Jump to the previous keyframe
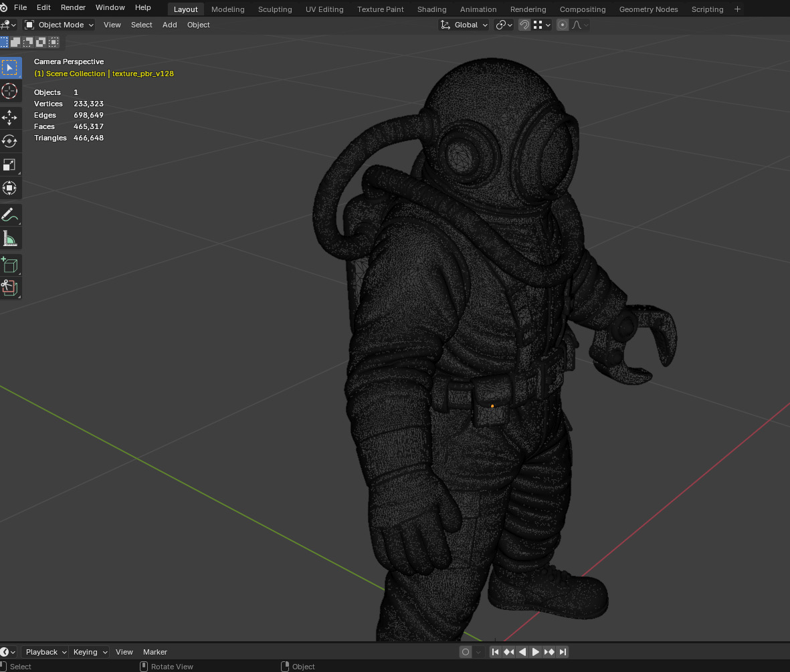The width and height of the screenshot is (790, 672). [x=509, y=652]
